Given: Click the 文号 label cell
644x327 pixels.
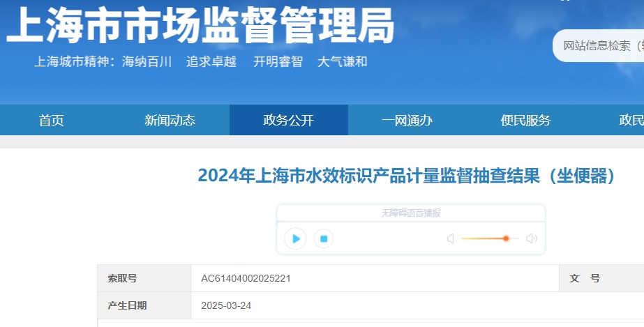Looking at the screenshot, I should coord(585,278).
